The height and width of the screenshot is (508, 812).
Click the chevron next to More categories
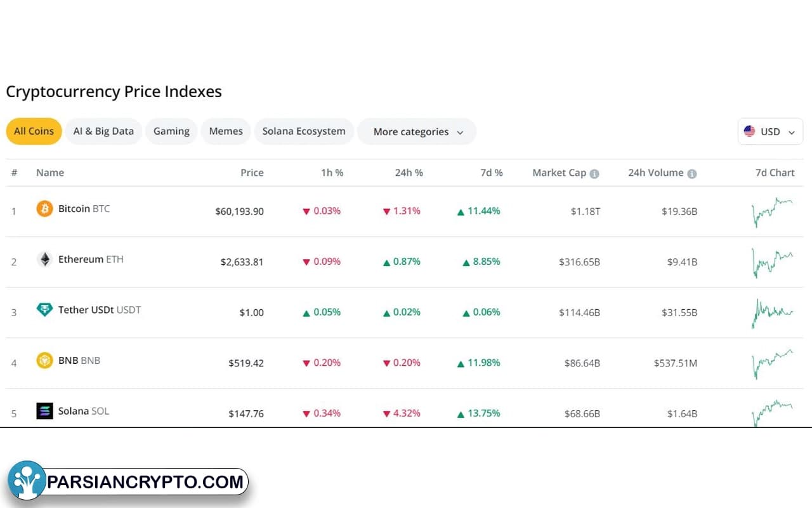click(x=460, y=132)
